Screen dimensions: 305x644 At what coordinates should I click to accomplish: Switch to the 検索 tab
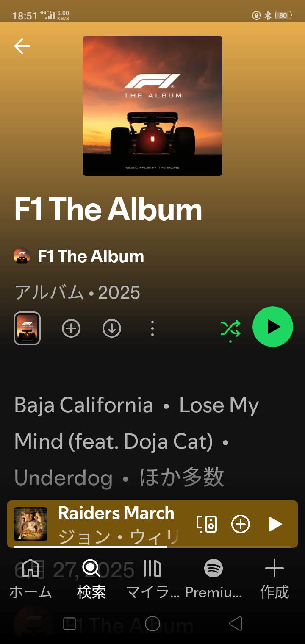(91, 578)
